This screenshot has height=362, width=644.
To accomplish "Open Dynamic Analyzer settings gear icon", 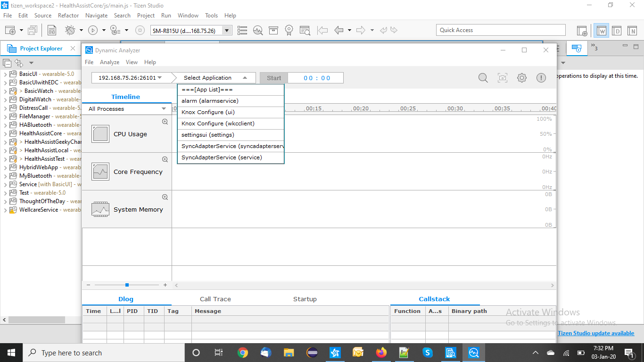I will pos(522,78).
